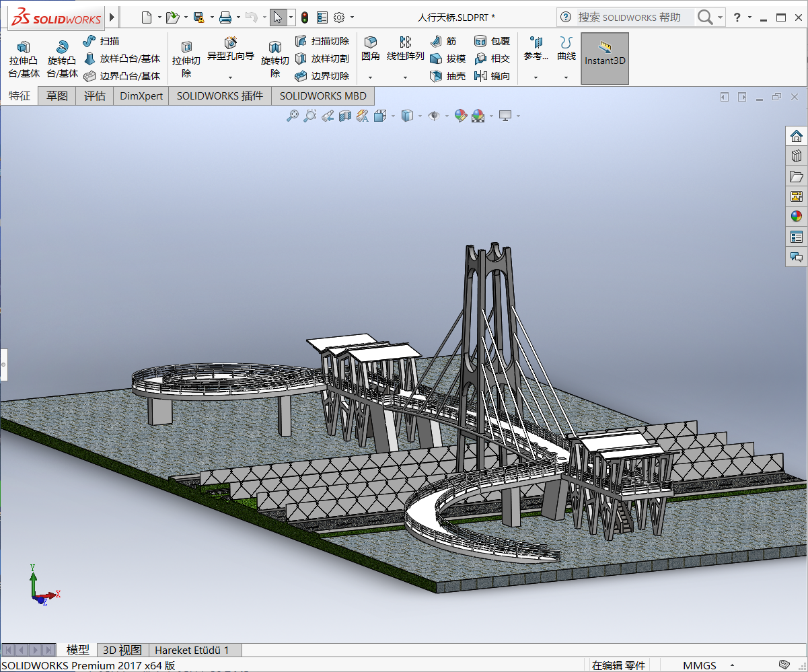Click the Extruded Boss/Base (拉伸凸台/基体) tool

(x=24, y=59)
